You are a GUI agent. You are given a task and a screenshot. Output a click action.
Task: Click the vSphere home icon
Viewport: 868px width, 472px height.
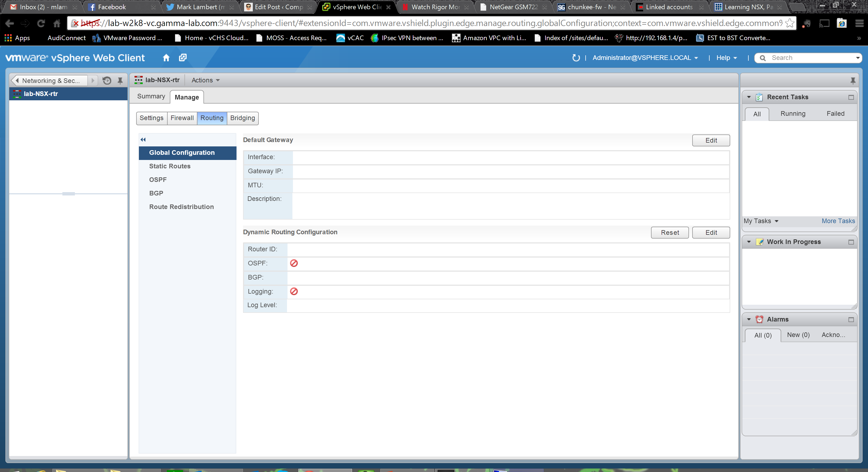click(166, 57)
